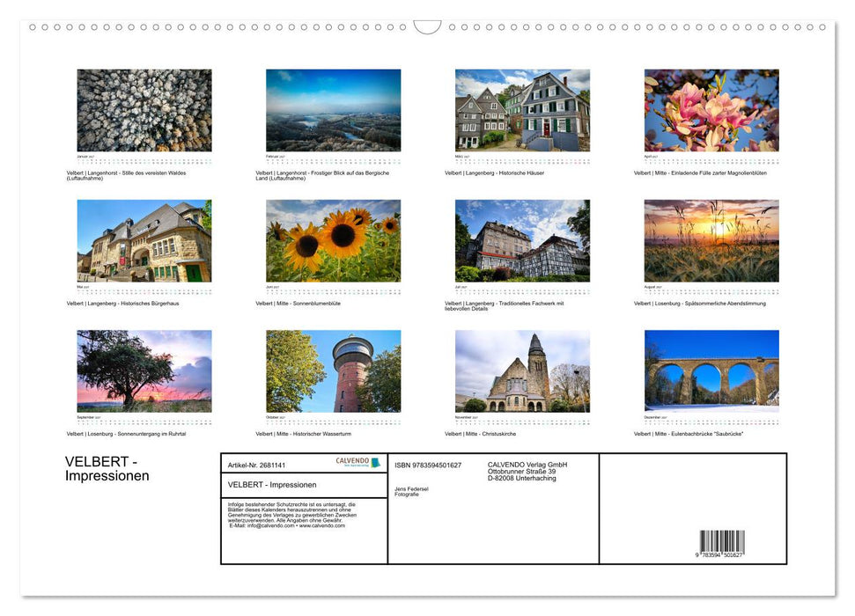Click the June date strip under sunflower photo

pos(333,291)
